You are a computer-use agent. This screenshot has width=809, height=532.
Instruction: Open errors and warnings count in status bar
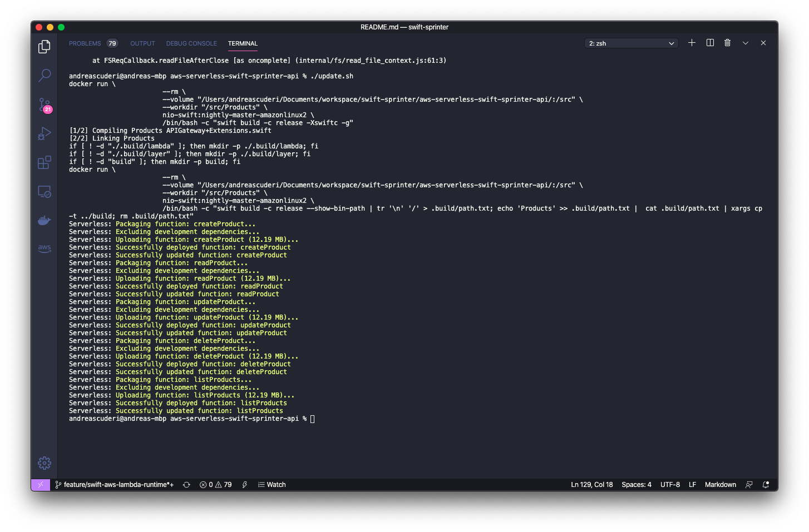coord(216,485)
